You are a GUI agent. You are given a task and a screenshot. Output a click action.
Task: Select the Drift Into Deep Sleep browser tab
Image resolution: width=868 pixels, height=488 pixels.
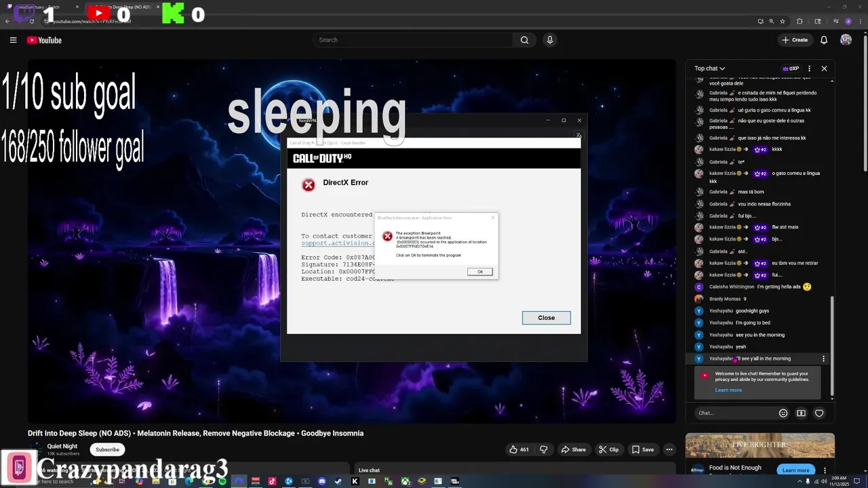pyautogui.click(x=125, y=7)
